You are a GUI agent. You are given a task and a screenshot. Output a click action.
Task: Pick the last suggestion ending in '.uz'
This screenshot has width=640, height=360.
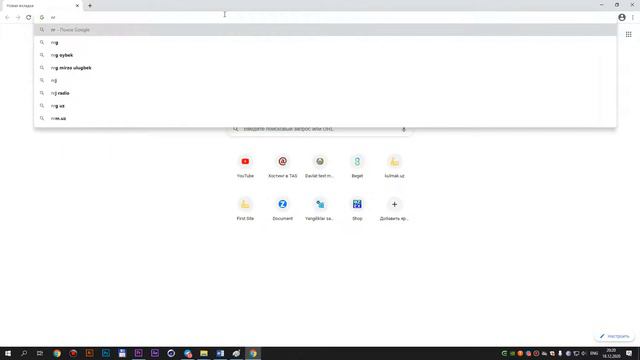(325, 118)
